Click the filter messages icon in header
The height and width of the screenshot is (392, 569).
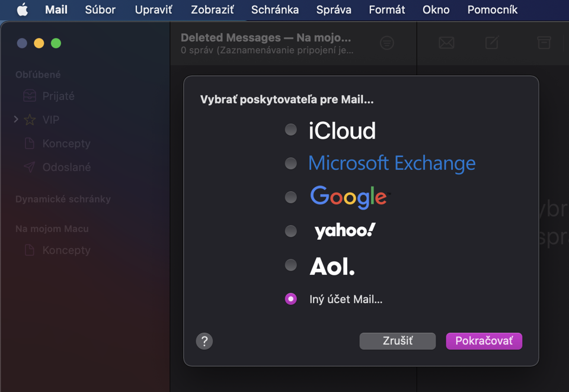point(387,43)
